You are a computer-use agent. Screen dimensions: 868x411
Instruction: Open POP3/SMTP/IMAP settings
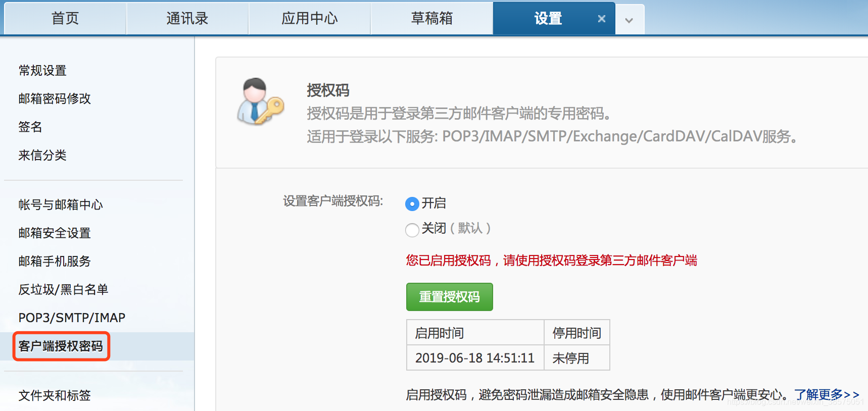[x=72, y=318]
